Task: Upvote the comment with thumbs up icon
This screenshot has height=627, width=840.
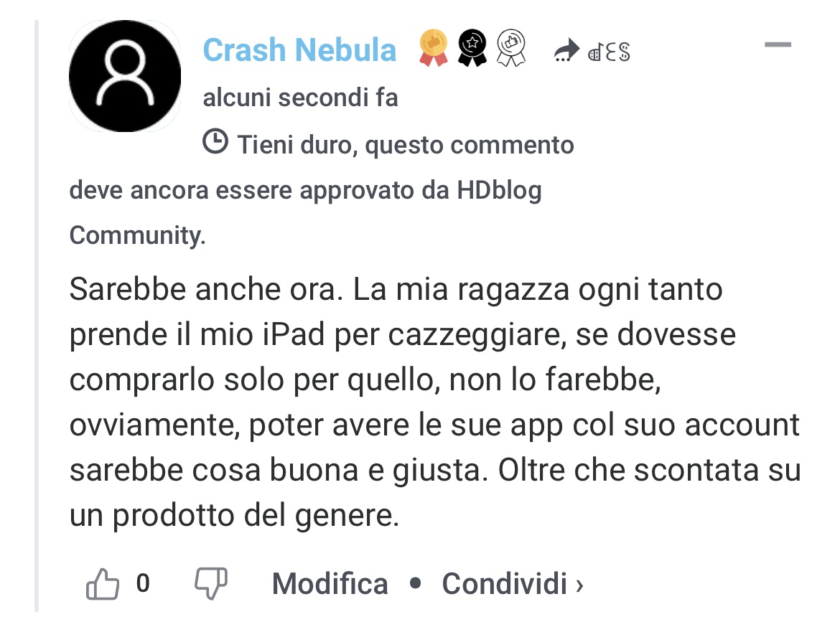Action: [103, 584]
